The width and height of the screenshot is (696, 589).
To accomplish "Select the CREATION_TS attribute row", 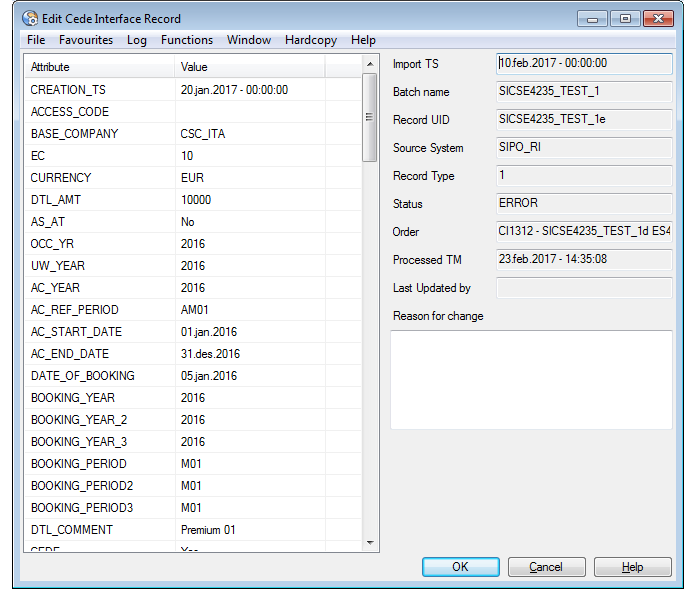I will point(193,90).
